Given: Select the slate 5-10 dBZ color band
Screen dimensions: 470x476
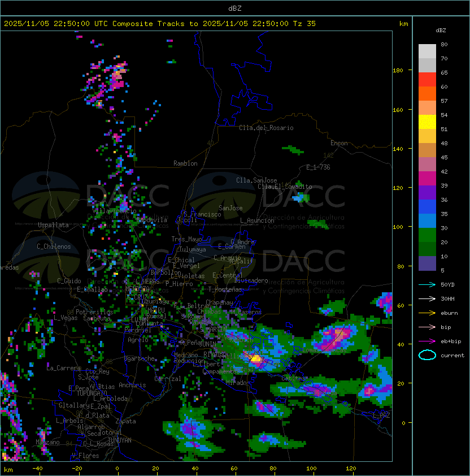Looking at the screenshot, I should [427, 263].
